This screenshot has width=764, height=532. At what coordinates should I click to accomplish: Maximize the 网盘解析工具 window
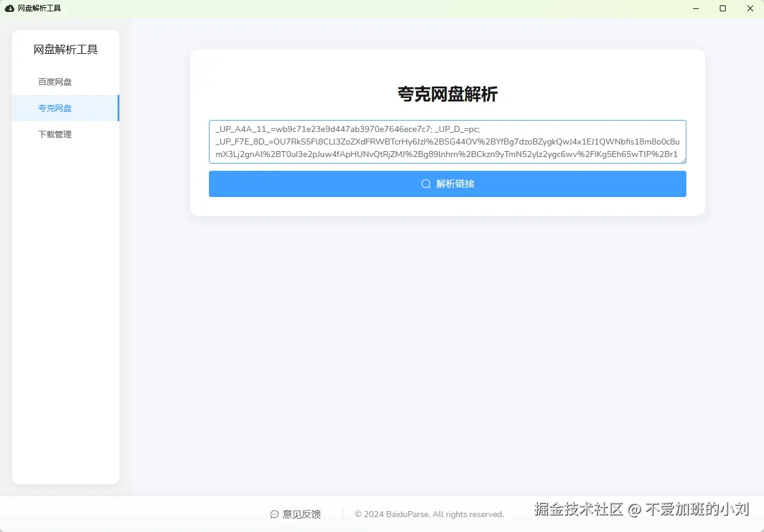pos(723,8)
